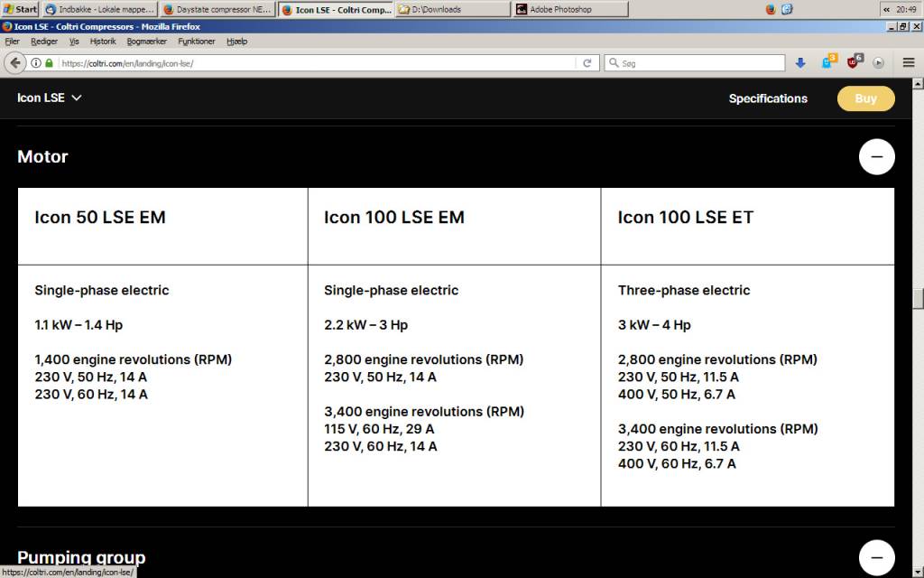Reload the page with the refresh icon
The height and width of the screenshot is (578, 924).
pos(587,63)
